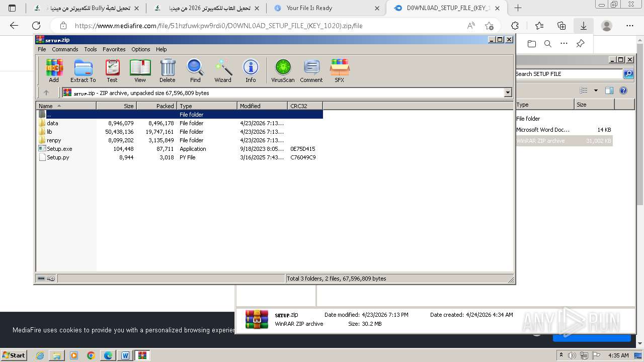Open Edge Favorites star list icon
This screenshot has width=644, height=362.
tap(539, 26)
